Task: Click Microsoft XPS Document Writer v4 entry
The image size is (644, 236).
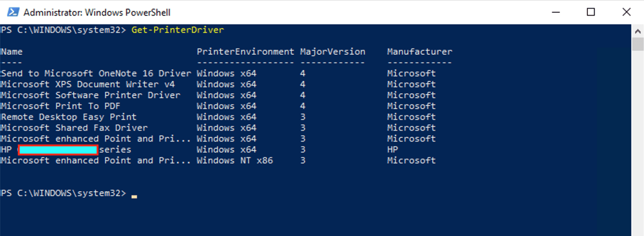Action: (88, 84)
